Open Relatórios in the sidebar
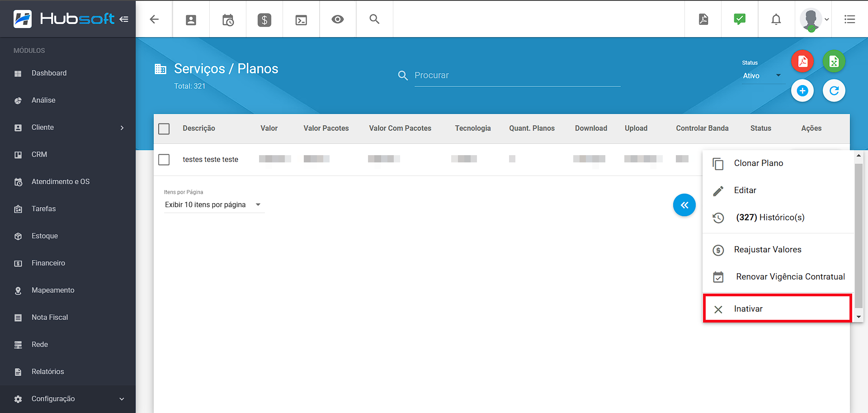This screenshot has width=868, height=413. 68,372
